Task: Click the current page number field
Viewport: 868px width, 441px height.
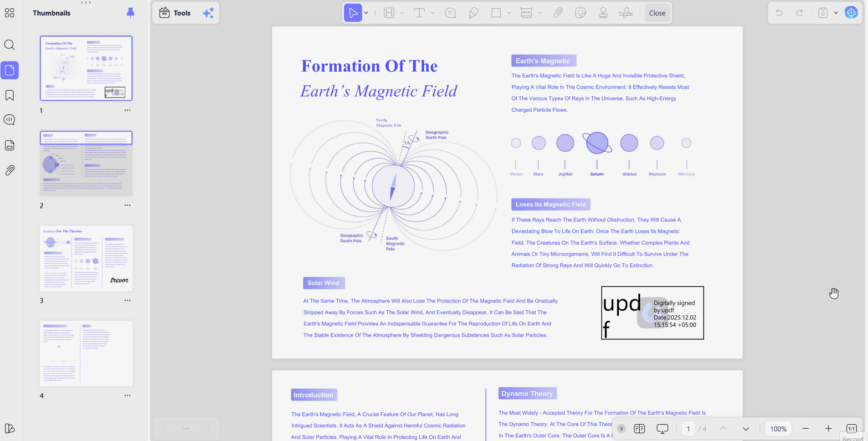Action: click(x=688, y=429)
